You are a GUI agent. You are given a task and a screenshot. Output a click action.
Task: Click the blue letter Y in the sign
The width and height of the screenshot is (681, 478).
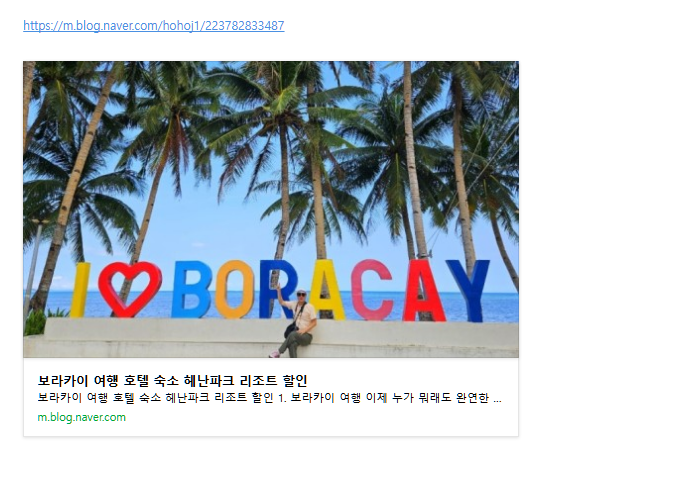pyautogui.click(x=468, y=290)
